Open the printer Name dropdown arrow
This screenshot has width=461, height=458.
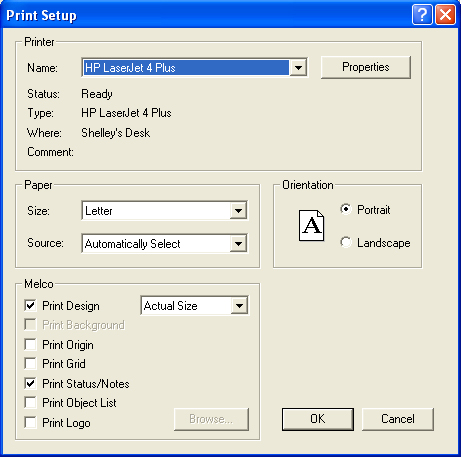tap(298, 68)
